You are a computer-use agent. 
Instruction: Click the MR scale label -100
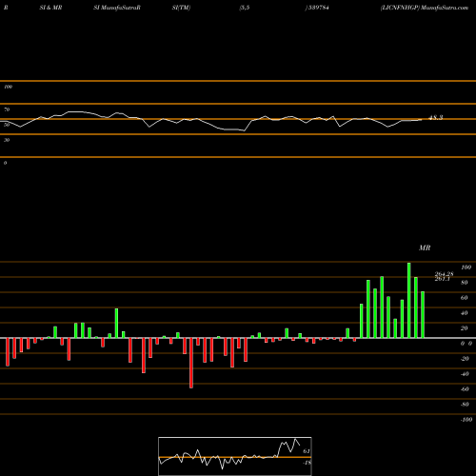tap(466, 420)
